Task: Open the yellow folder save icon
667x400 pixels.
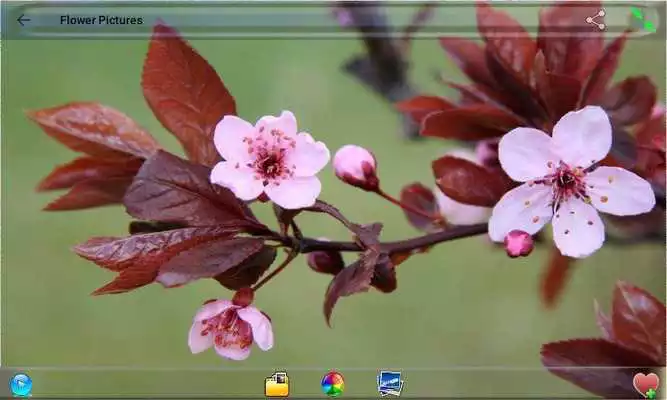Action: coord(277,385)
